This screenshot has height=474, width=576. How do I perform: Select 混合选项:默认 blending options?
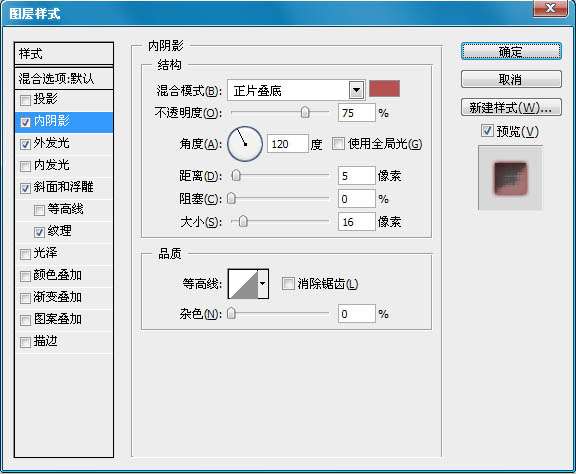click(x=64, y=78)
